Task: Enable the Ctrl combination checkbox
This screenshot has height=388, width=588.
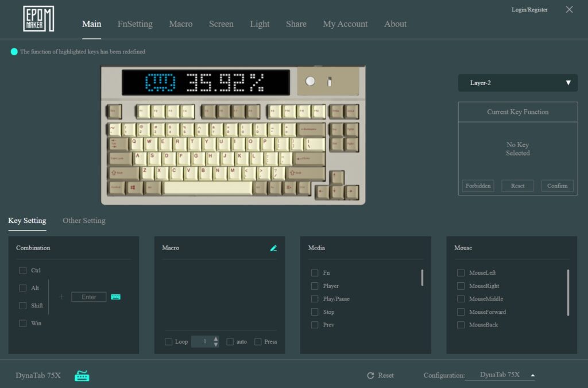Action: click(23, 270)
